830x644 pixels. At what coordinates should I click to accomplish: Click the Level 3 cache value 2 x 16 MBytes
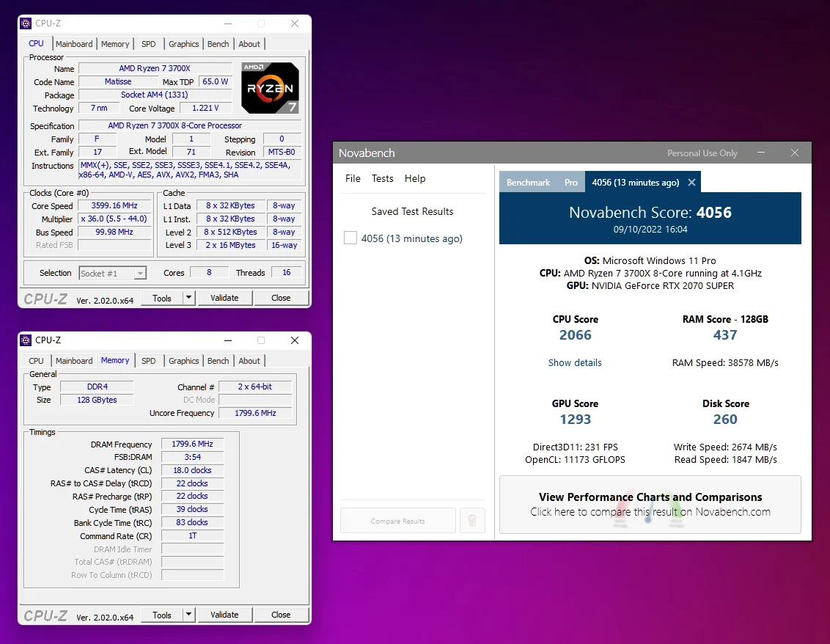click(x=230, y=245)
